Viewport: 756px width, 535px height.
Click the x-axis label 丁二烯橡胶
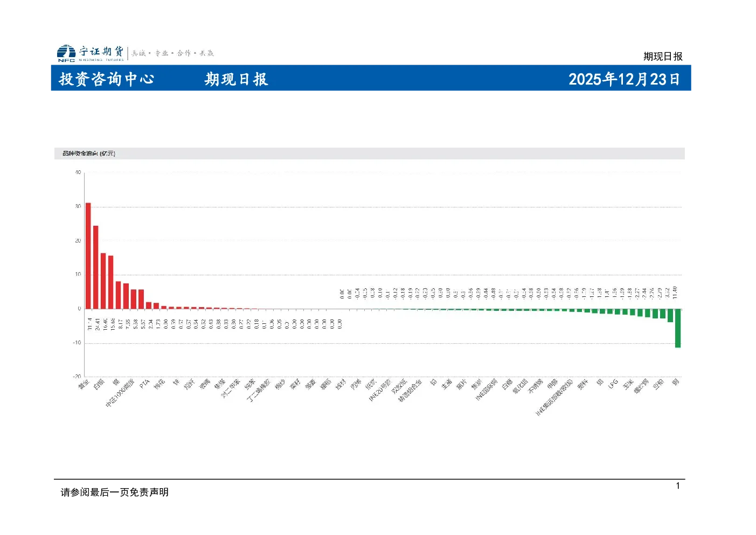click(x=259, y=391)
